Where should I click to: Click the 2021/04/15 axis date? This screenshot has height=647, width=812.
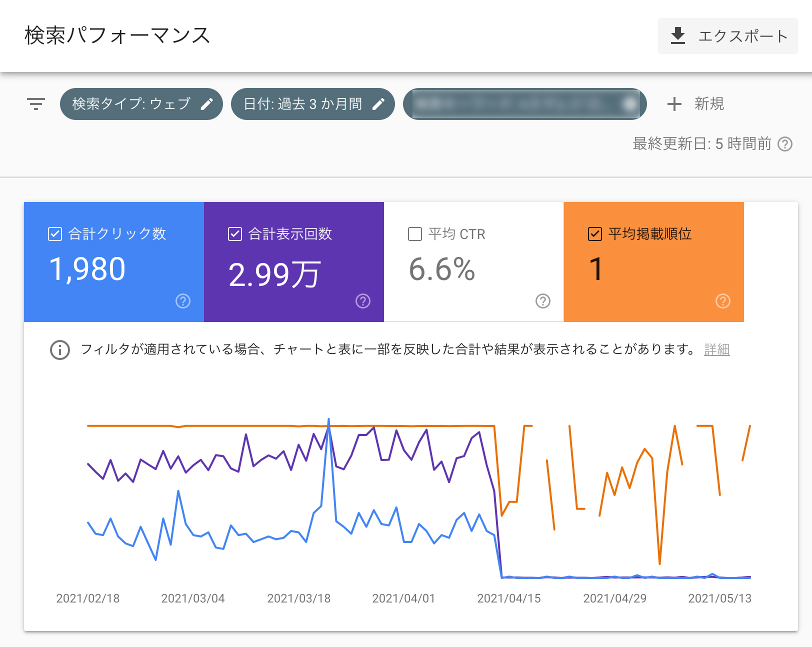(x=509, y=598)
